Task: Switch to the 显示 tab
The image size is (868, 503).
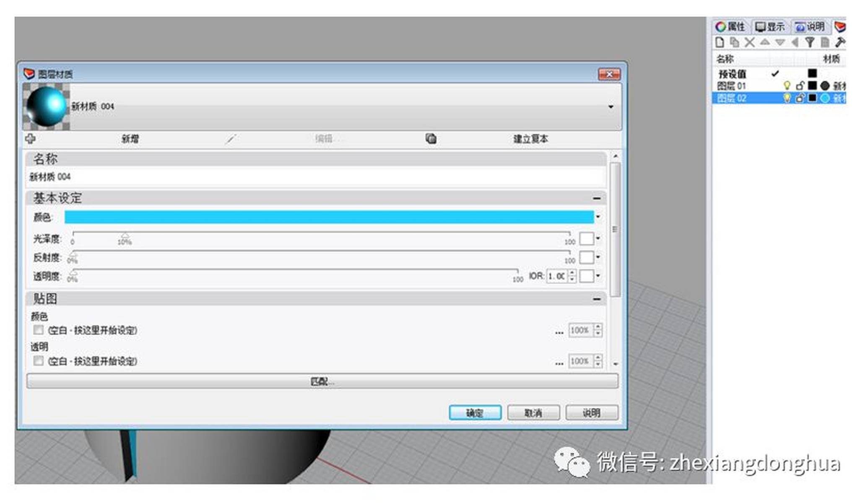Action: pyautogui.click(x=770, y=27)
